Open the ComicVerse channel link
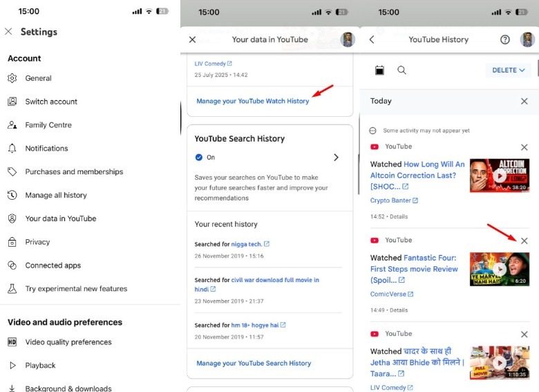The image size is (539, 392). [392, 294]
